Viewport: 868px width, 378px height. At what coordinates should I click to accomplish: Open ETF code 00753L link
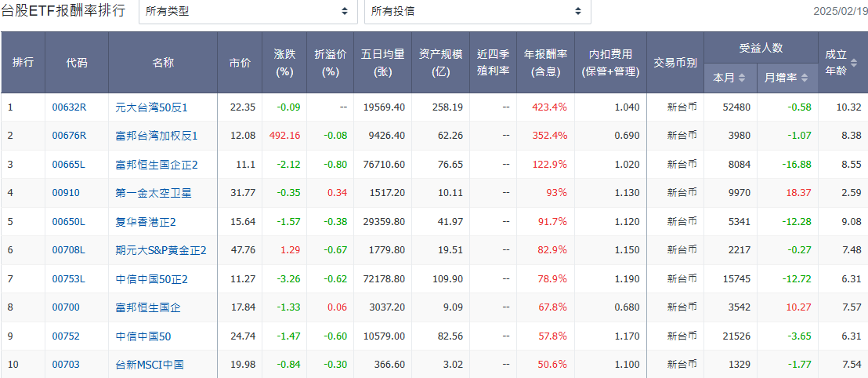coord(69,279)
